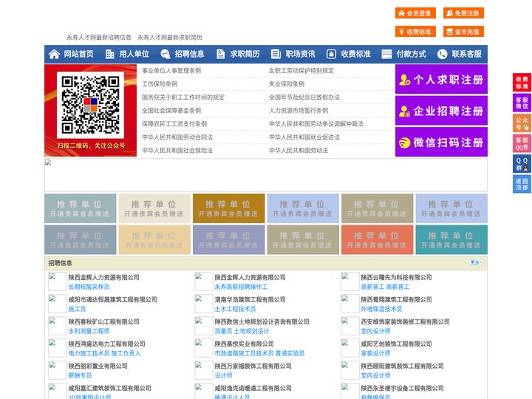
Task: Click the teal 推荐单位 tile
Action: 451,240
